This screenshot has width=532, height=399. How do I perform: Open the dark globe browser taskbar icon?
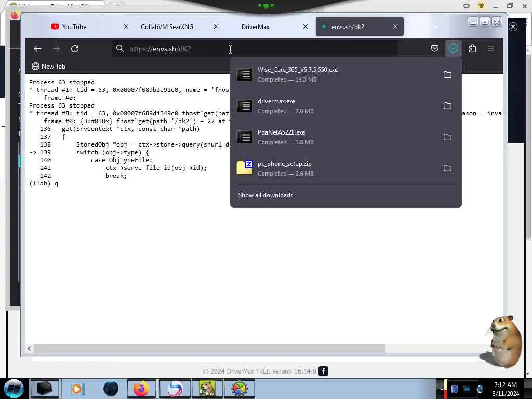click(111, 389)
